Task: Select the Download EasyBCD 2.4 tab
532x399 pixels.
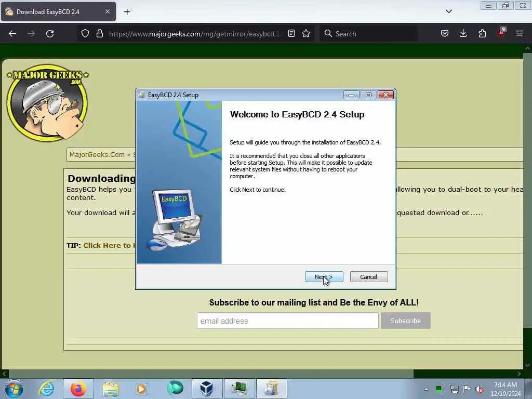Action: pyautogui.click(x=58, y=11)
